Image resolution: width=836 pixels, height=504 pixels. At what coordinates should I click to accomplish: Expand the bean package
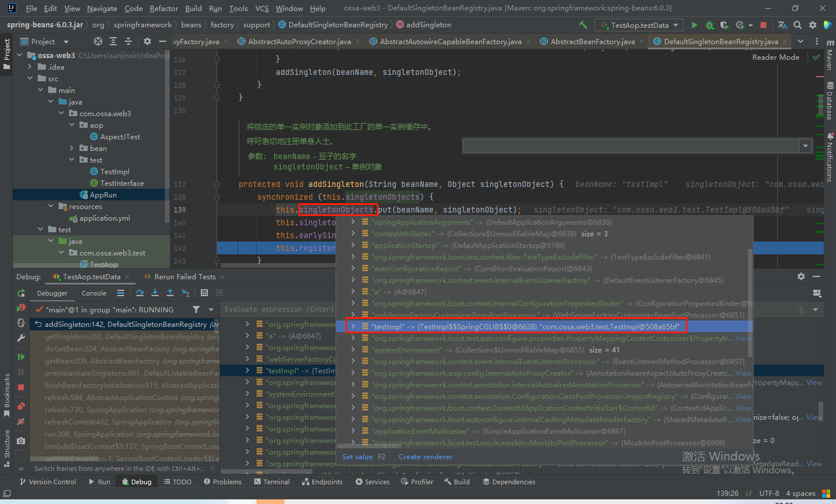71,148
